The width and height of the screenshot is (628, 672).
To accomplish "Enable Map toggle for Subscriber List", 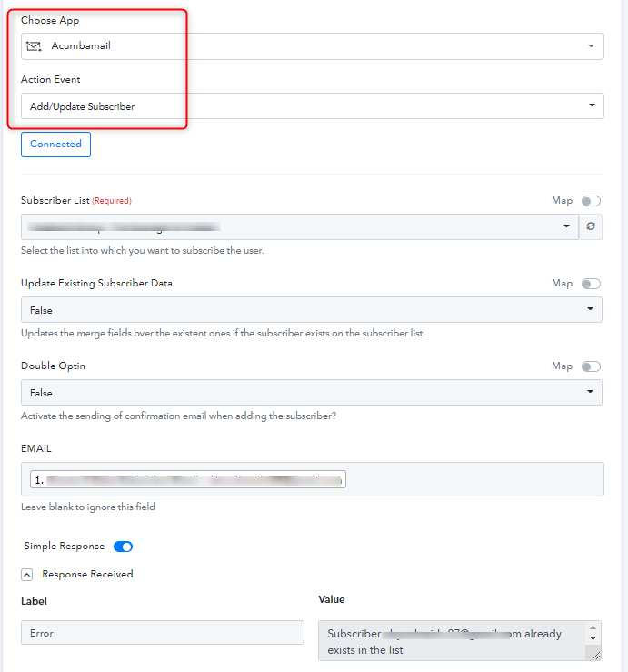I will pyautogui.click(x=591, y=201).
